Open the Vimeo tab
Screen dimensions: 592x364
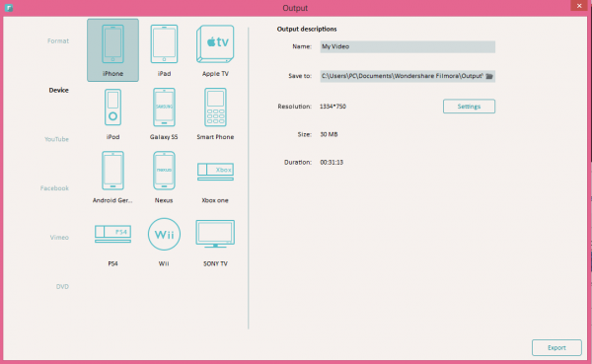click(x=59, y=237)
